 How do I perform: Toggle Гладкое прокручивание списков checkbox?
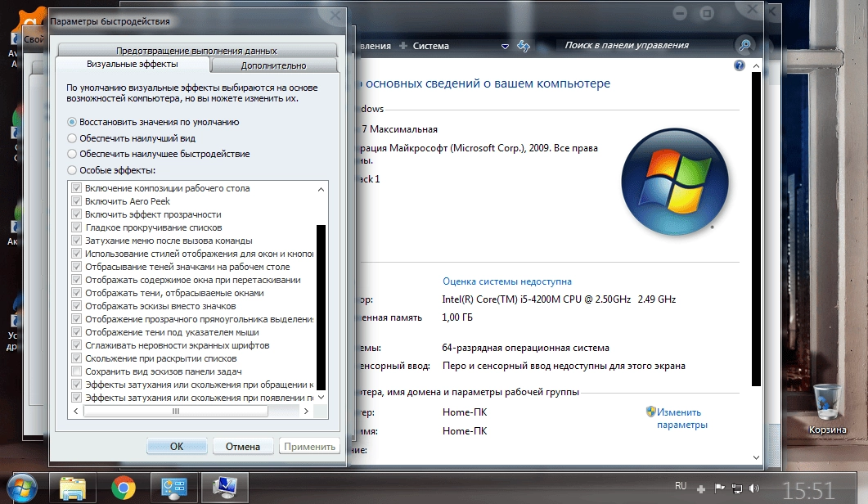coord(76,227)
